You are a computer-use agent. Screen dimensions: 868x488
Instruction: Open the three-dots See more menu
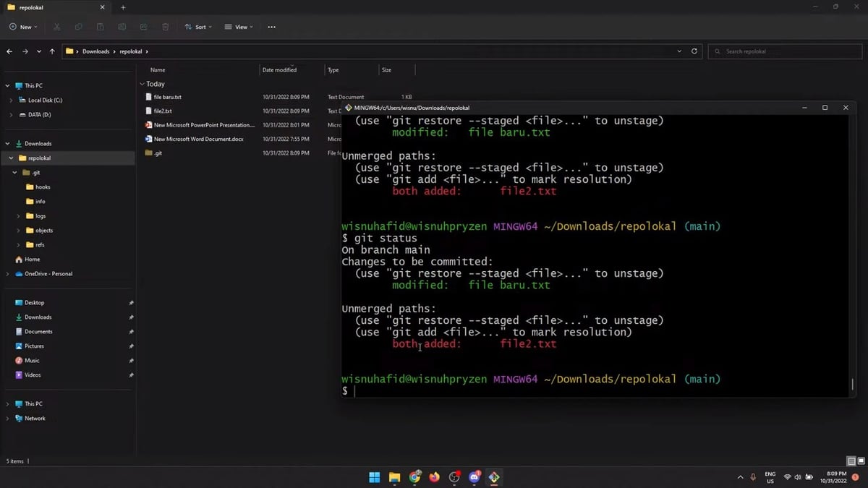coord(271,27)
